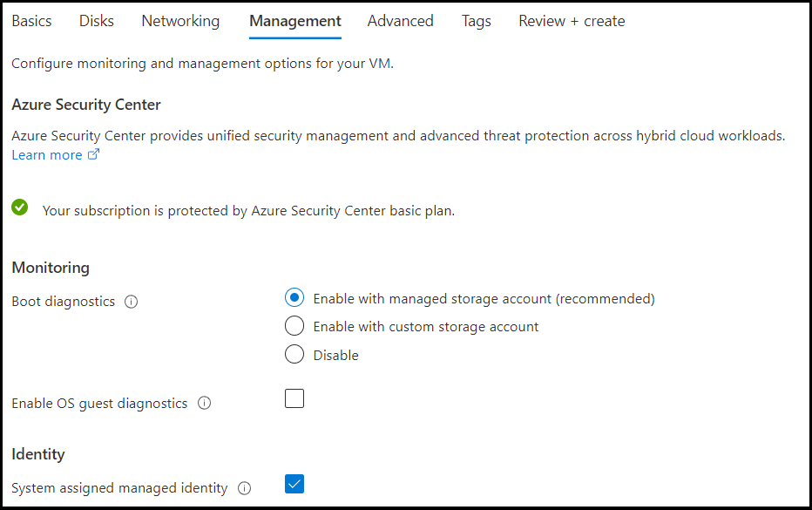
Task: Follow the Learn more link
Action: pyautogui.click(x=47, y=155)
